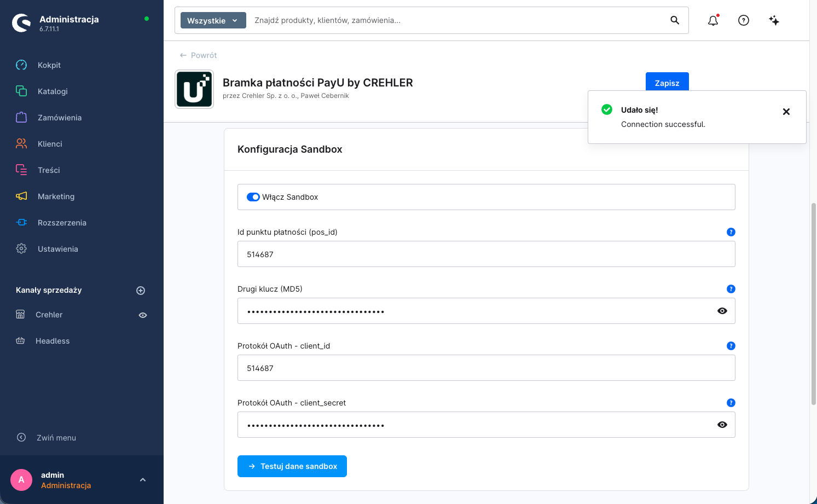Click the Headless basket icon
Screen dimensions: 817x504
tap(20, 341)
